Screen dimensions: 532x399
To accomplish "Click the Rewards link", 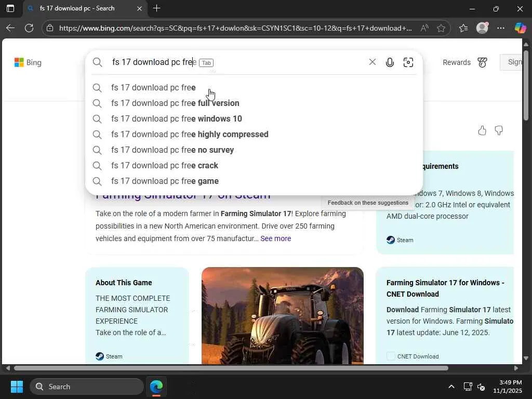I will point(456,62).
